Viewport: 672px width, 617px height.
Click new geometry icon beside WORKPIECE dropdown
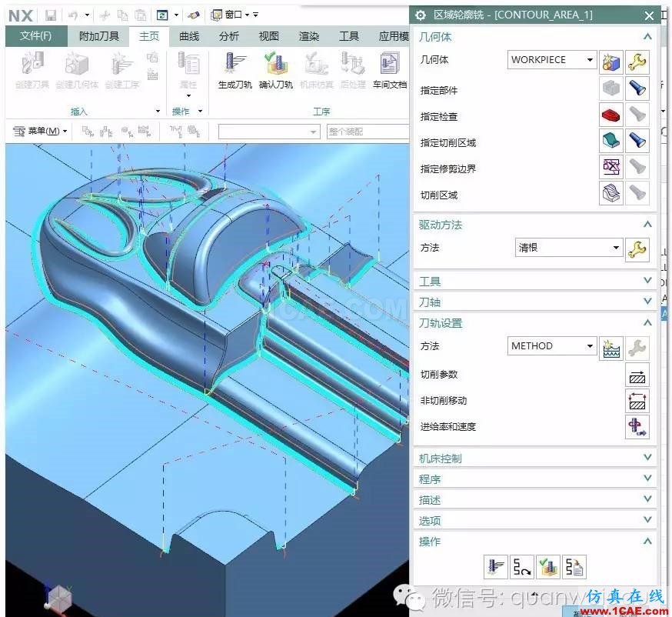coord(611,62)
